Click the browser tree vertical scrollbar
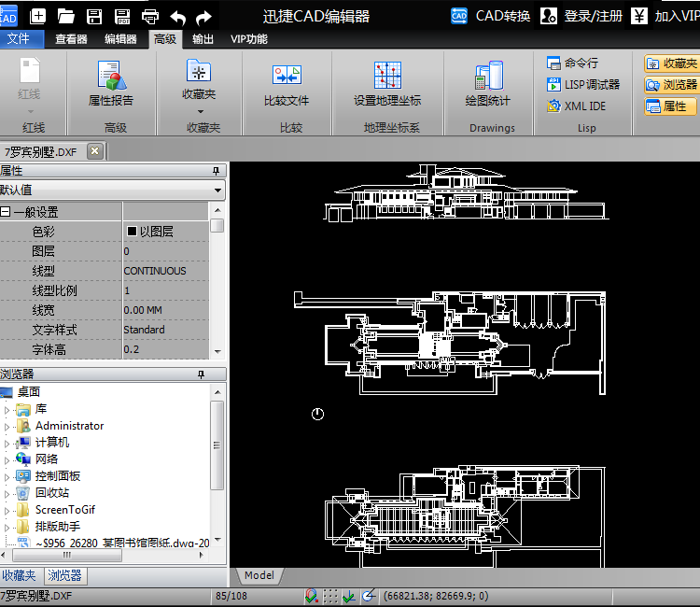Image resolution: width=700 pixels, height=607 pixels. point(217,445)
